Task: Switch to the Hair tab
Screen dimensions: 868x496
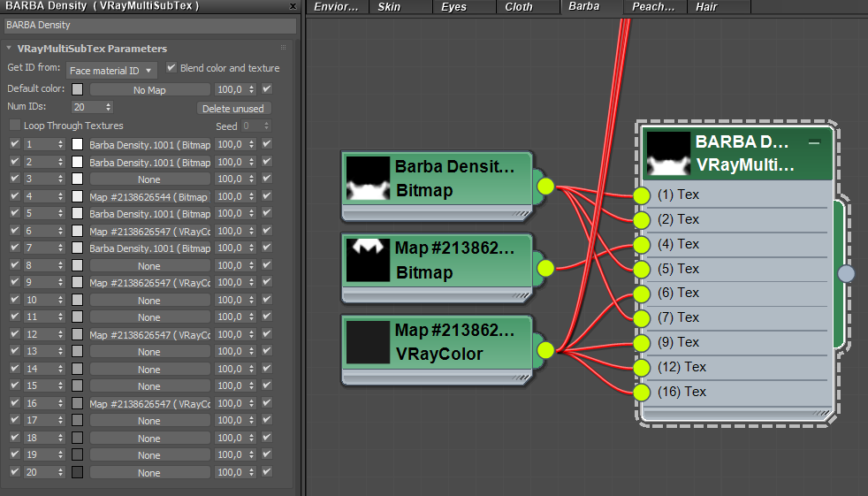Action: coord(705,7)
